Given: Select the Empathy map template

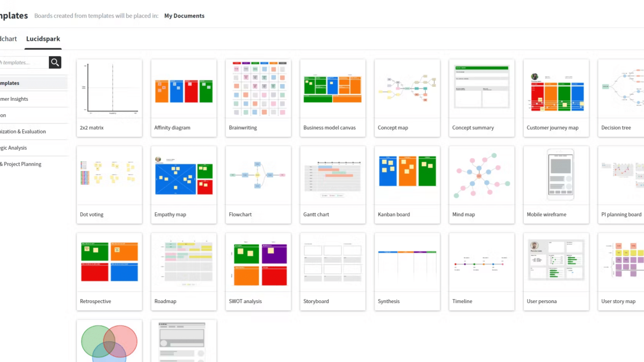Looking at the screenshot, I should 184,184.
